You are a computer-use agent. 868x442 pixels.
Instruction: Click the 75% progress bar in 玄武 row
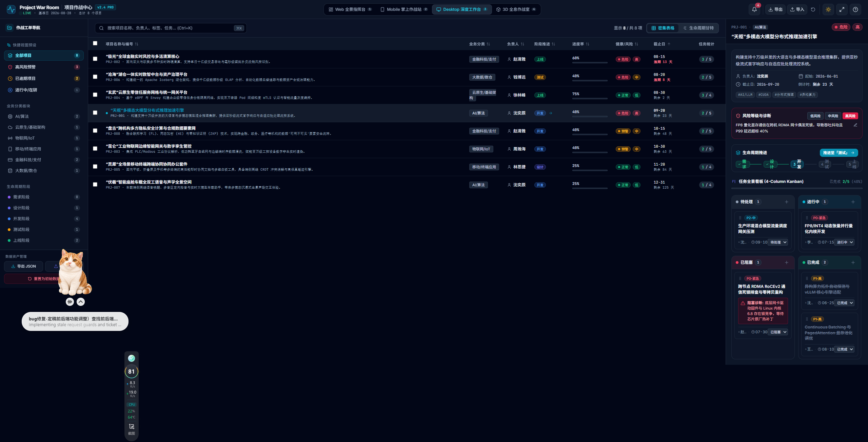pyautogui.click(x=590, y=99)
